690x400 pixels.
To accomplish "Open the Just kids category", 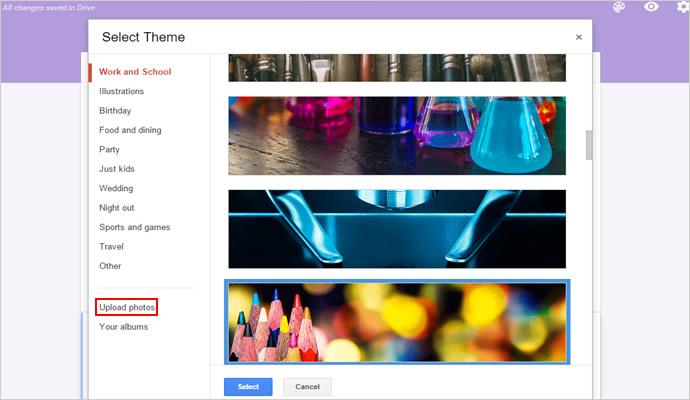I will click(x=117, y=169).
